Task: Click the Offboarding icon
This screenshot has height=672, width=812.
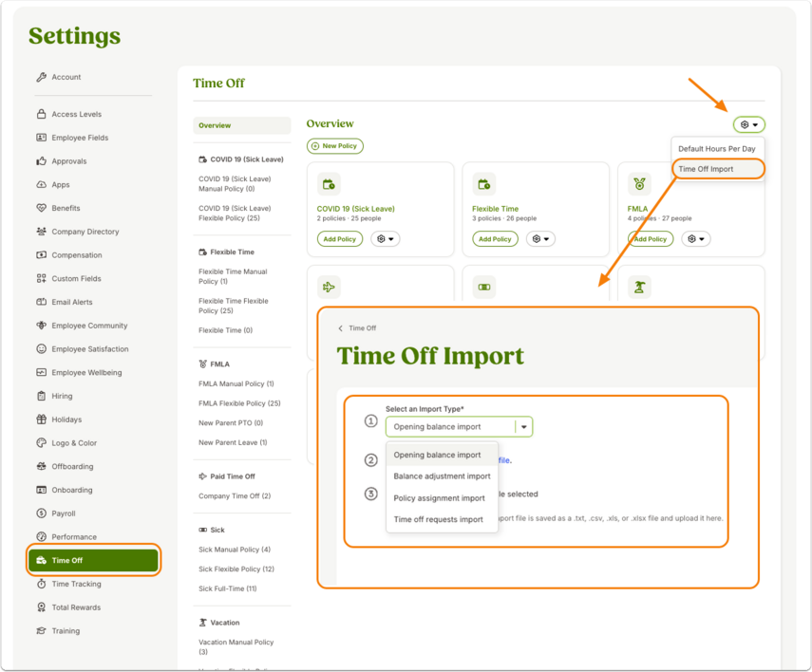Action: point(42,466)
